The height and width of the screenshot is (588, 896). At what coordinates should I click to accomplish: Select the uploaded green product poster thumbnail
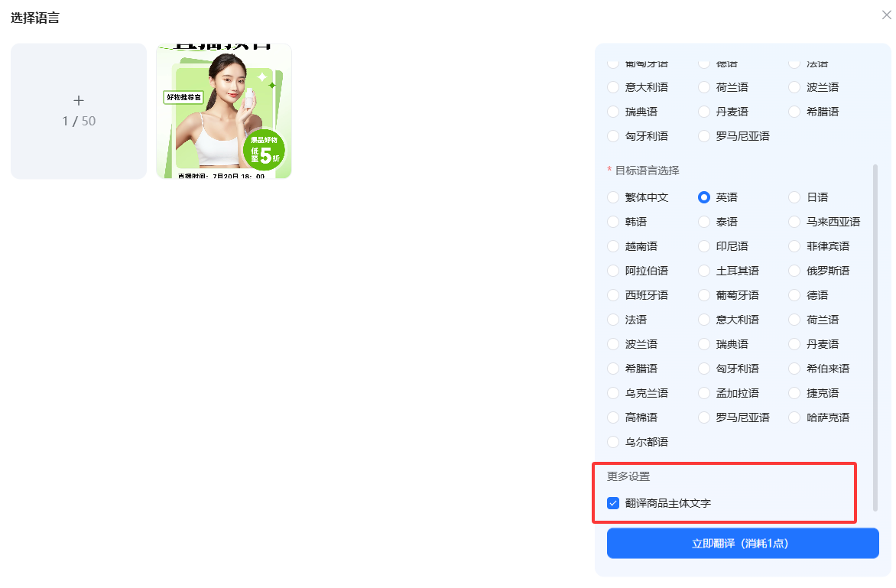coord(224,112)
